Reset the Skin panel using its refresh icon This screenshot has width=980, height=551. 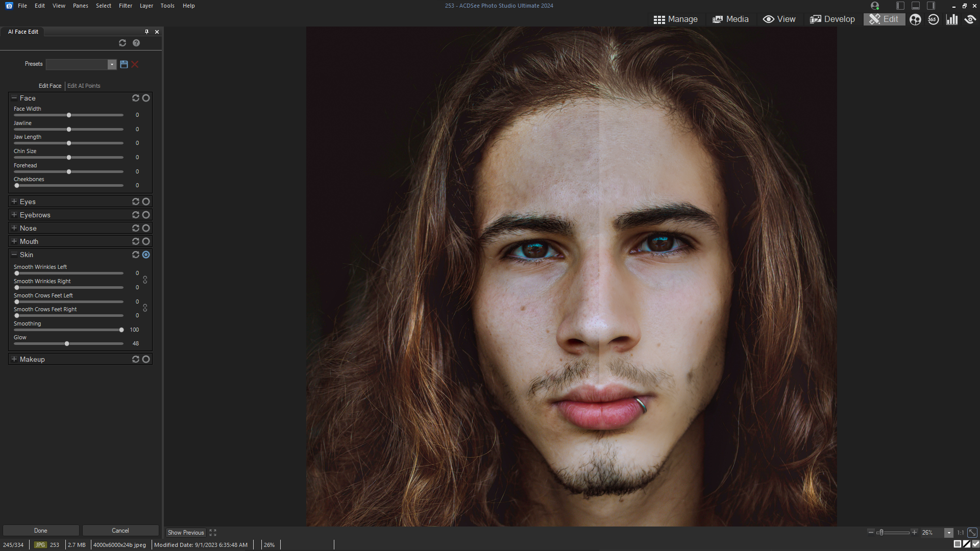[x=135, y=255]
